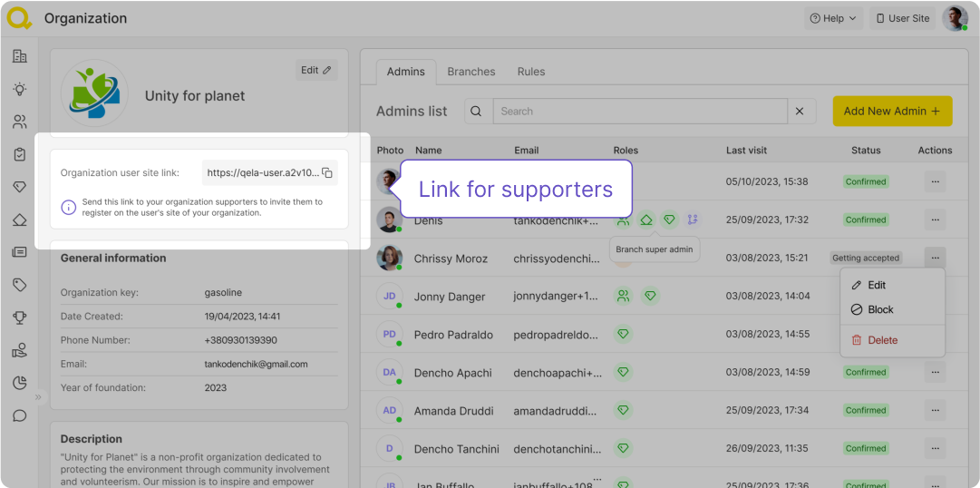Clear the admin search with X icon
This screenshot has height=488, width=980.
point(800,112)
